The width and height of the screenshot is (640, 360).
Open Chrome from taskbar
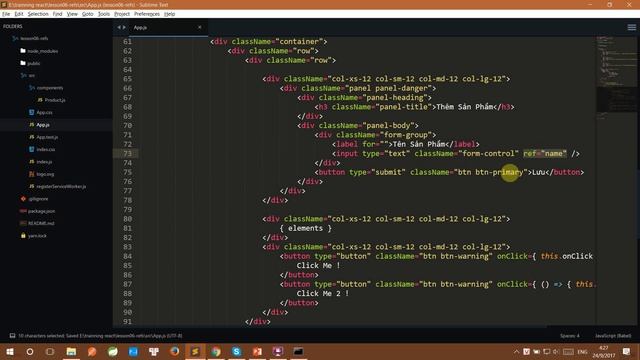click(216, 351)
